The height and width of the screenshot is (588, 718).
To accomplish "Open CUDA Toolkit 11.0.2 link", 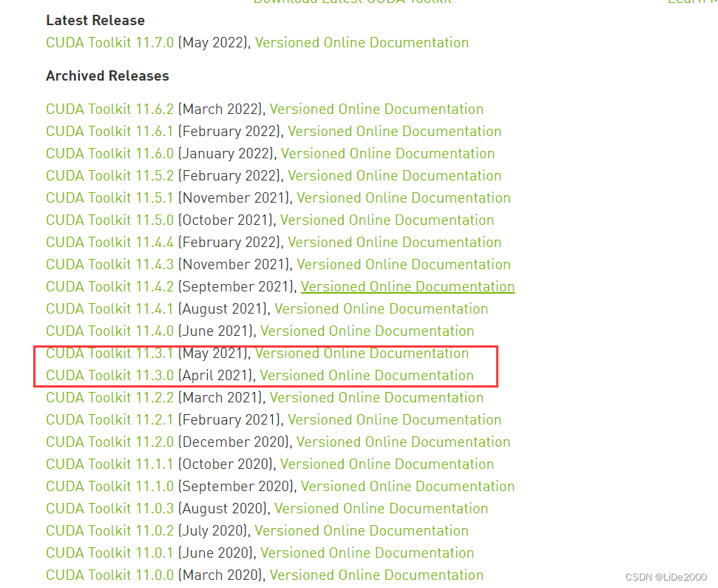I will [110, 531].
